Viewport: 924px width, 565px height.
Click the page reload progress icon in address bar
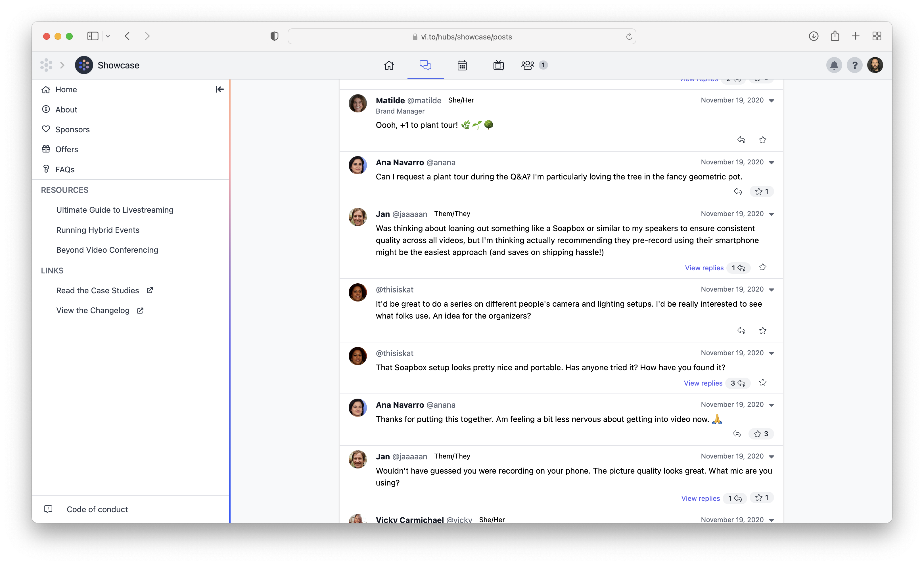pyautogui.click(x=629, y=36)
